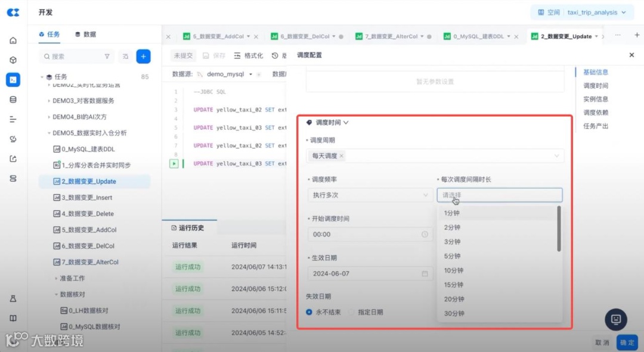
Task: Click the filter funnel icon in search box
Action: pos(107,56)
